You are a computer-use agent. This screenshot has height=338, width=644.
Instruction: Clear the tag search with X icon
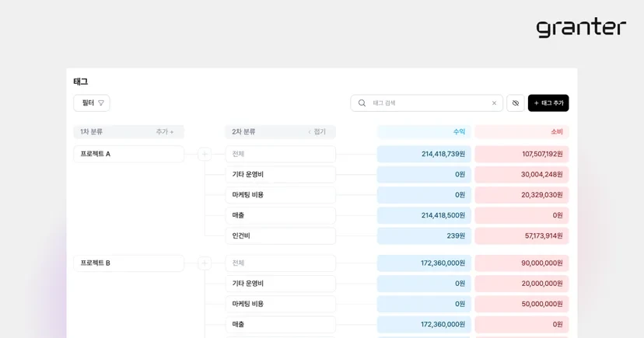pos(494,103)
